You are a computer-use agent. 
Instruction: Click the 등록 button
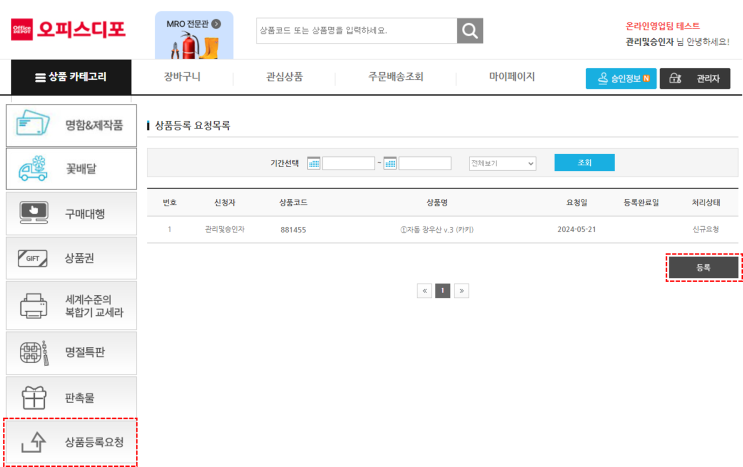(703, 268)
